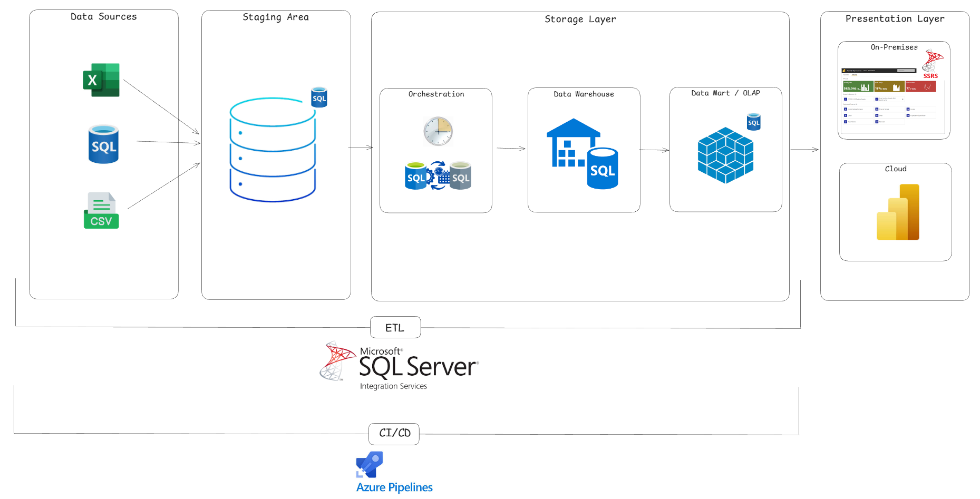Click the Presentation Layer heading
Screen dimensions: 980x499
pyautogui.click(x=895, y=19)
